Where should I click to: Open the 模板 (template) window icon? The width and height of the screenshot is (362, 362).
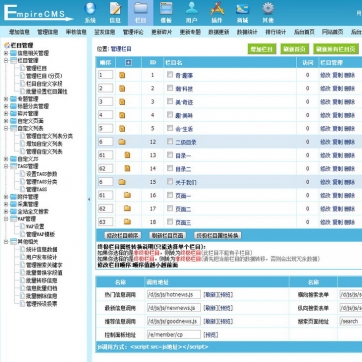click(166, 9)
